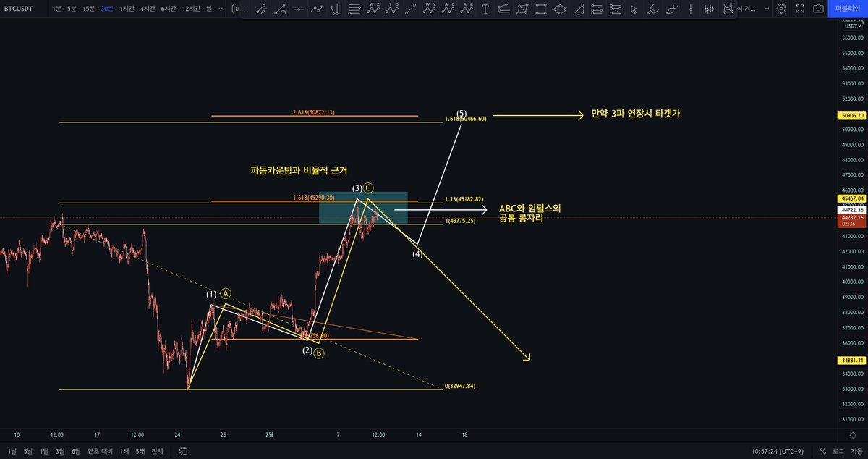The width and height of the screenshot is (868, 459).
Task: Open chart settings gear
Action: tap(781, 9)
